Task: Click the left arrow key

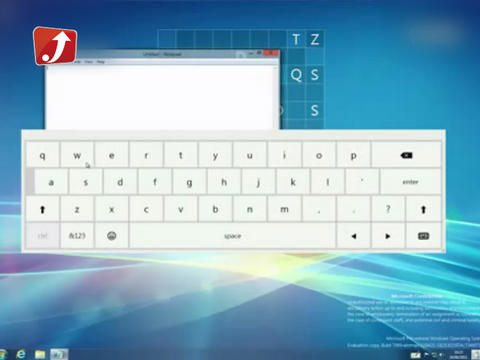Action: 354,236
